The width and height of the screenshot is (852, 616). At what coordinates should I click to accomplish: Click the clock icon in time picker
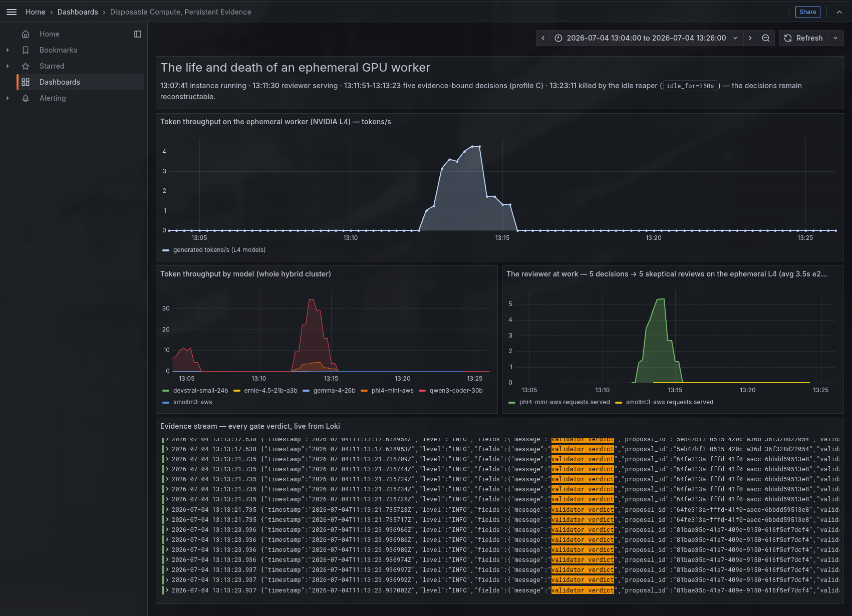click(x=558, y=38)
